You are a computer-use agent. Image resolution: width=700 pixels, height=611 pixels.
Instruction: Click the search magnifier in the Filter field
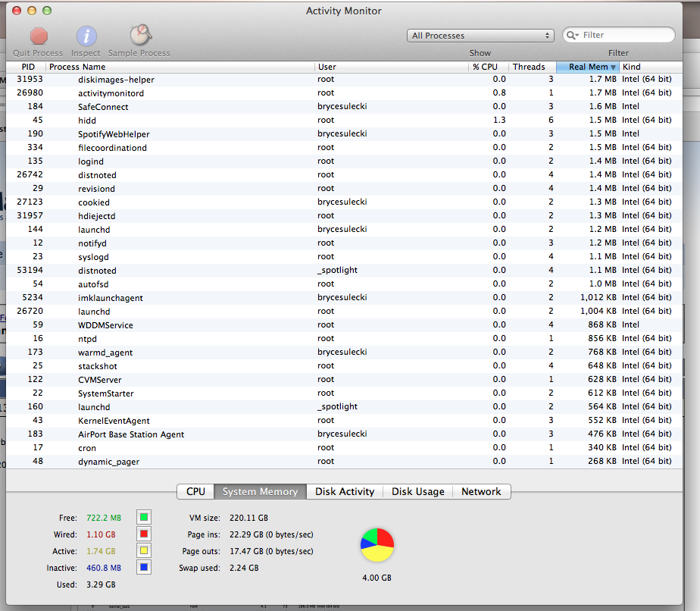pyautogui.click(x=572, y=36)
